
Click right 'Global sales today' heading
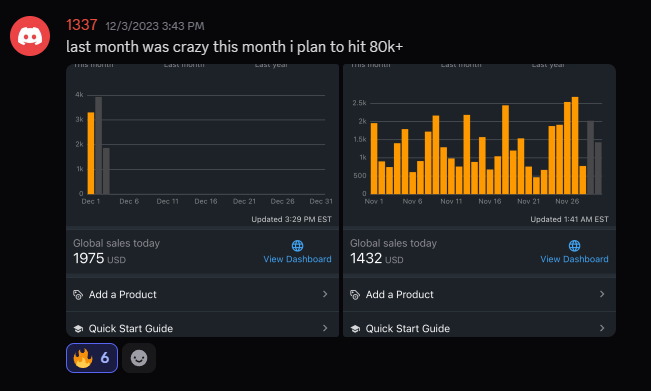(394, 243)
